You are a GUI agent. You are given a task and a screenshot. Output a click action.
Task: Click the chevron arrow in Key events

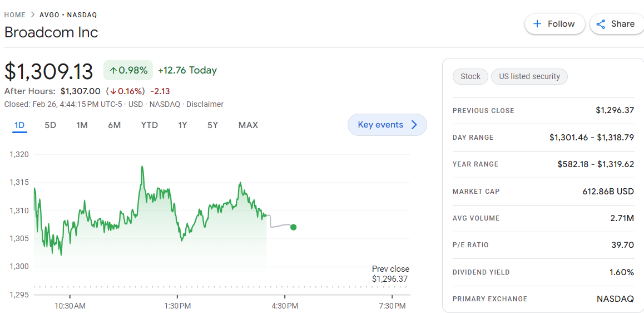(414, 125)
